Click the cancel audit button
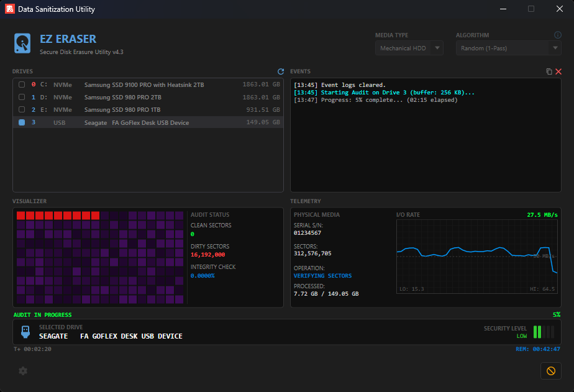Viewport: 574px width, 392px height. (550, 371)
